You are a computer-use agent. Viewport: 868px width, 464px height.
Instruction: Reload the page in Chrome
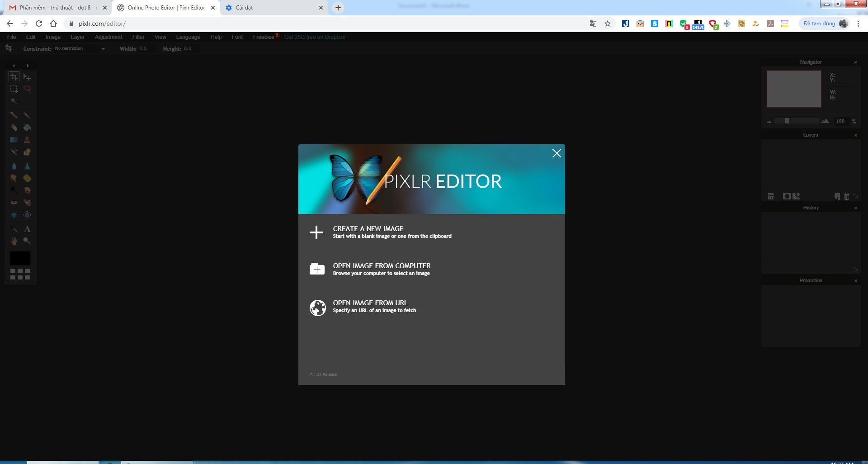click(39, 24)
